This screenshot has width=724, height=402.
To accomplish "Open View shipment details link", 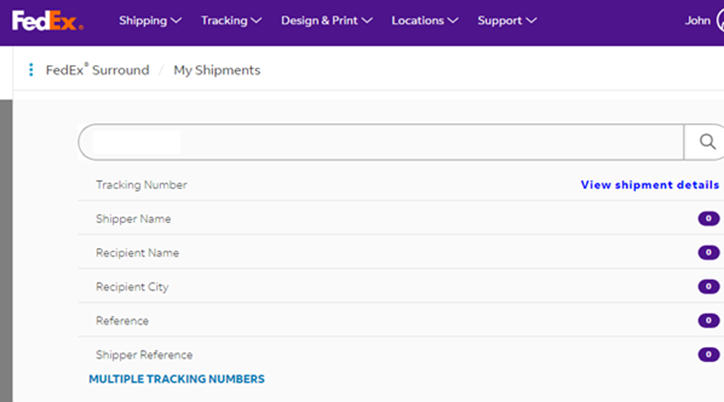I will pos(650,185).
